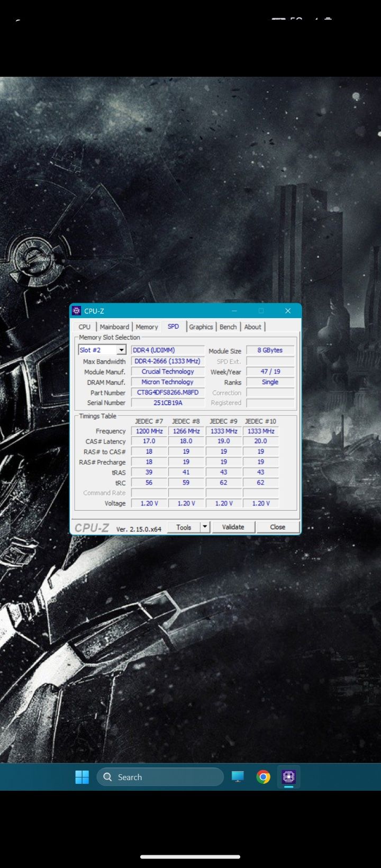Click the CPU-Z version text 2.15.0.x64
This screenshot has height=868, width=381.
[139, 529]
